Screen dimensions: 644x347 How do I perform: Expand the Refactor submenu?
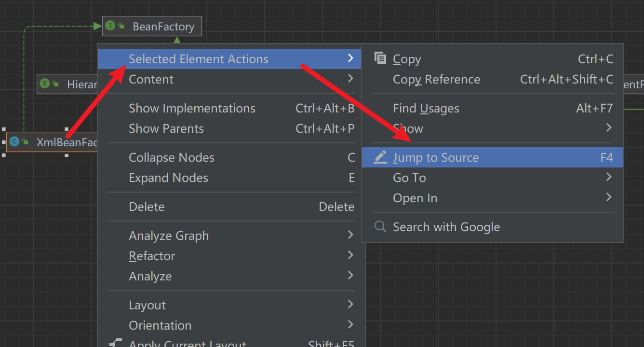(x=350, y=255)
